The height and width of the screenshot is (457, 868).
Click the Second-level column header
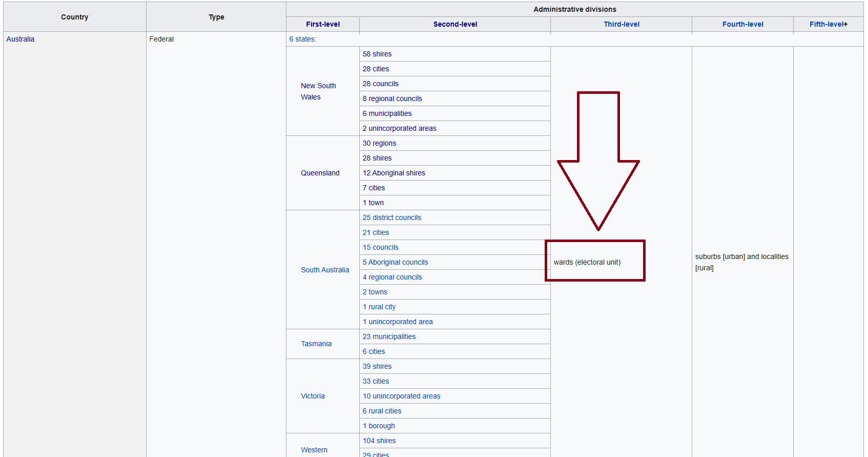coord(455,24)
